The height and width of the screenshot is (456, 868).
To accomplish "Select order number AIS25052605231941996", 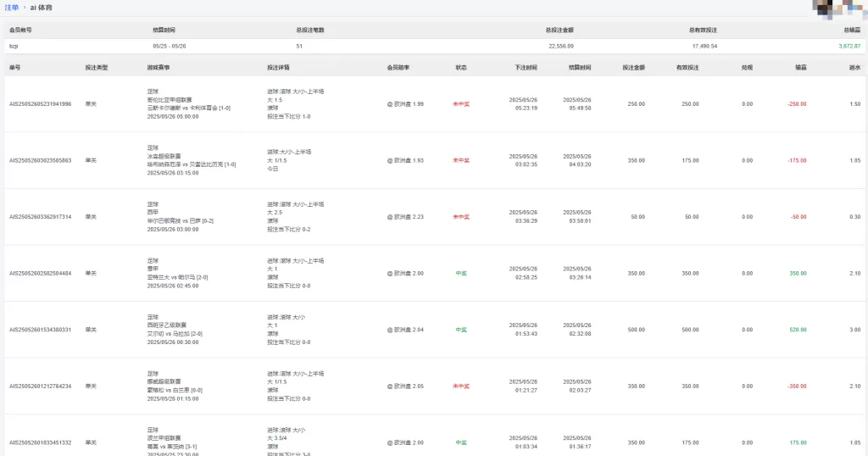I will coord(41,104).
